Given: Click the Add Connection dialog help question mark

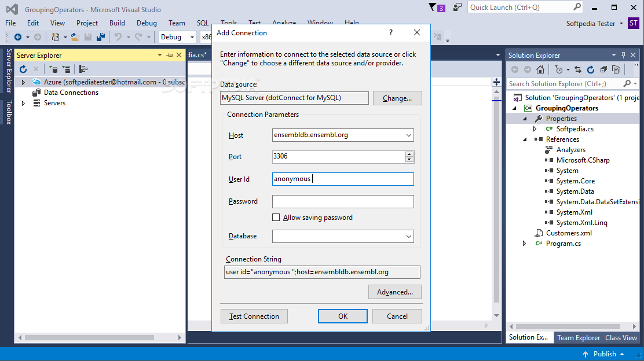Looking at the screenshot, I should click(390, 32).
